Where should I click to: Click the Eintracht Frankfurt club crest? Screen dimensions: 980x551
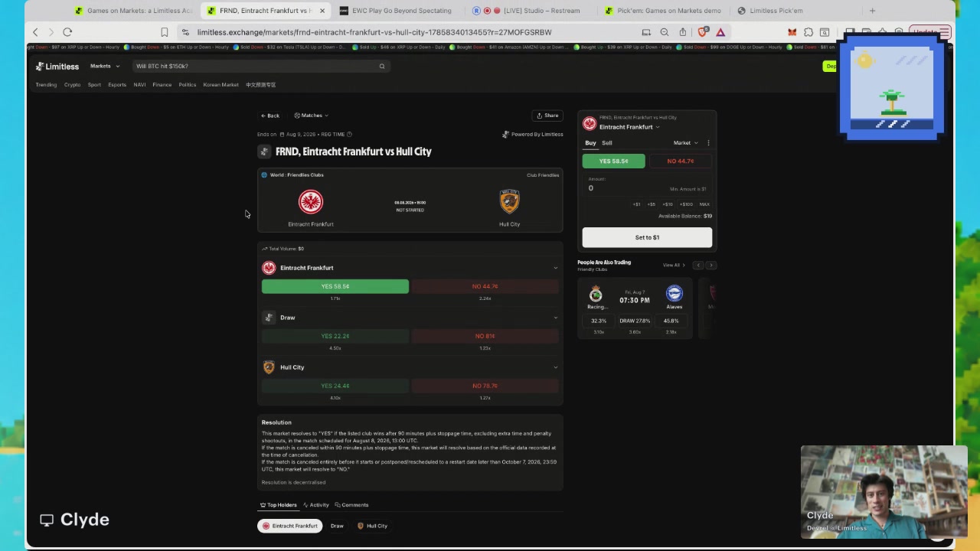[311, 201]
